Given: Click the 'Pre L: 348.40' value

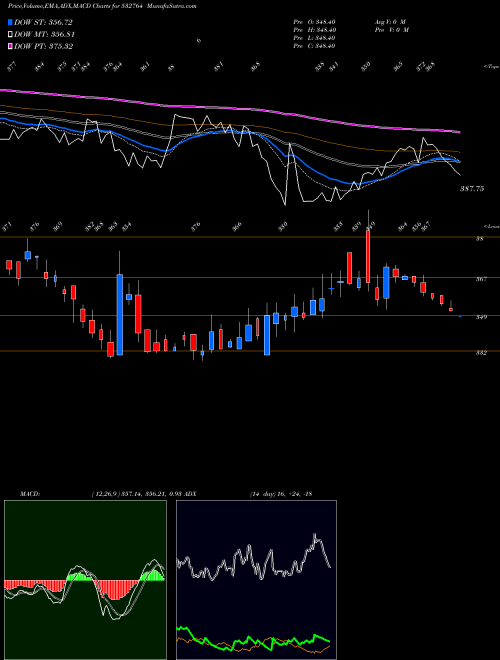Looking at the screenshot, I should tap(314, 38).
